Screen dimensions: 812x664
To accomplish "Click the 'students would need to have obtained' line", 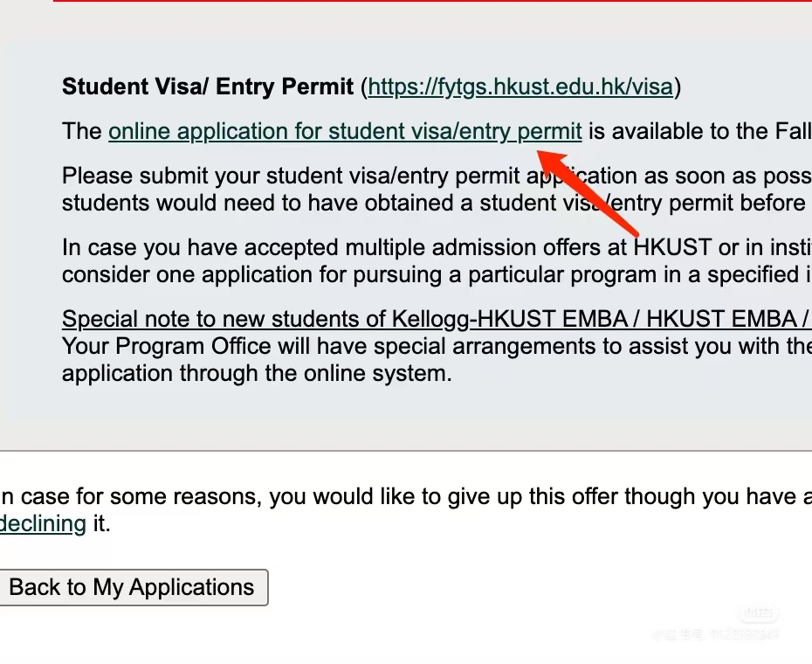I will [437, 204].
